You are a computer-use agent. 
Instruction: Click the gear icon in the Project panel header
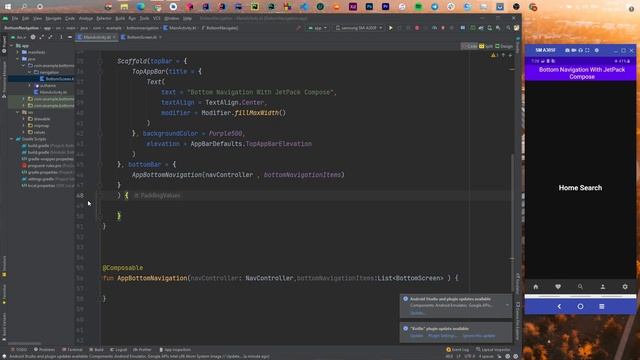point(33,37)
